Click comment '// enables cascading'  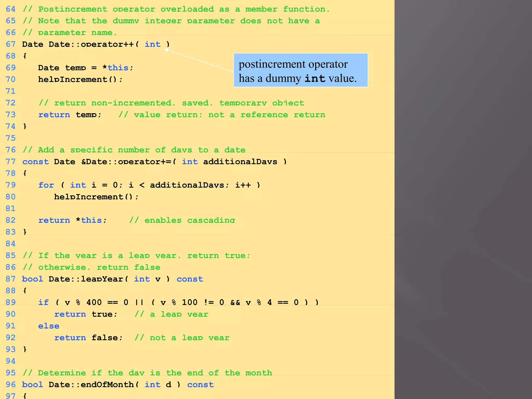point(182,220)
